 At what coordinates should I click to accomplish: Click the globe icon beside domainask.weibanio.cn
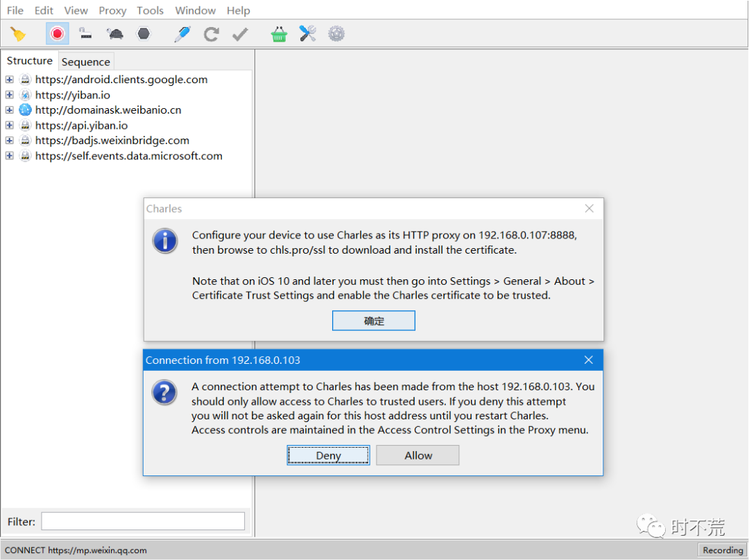[26, 110]
